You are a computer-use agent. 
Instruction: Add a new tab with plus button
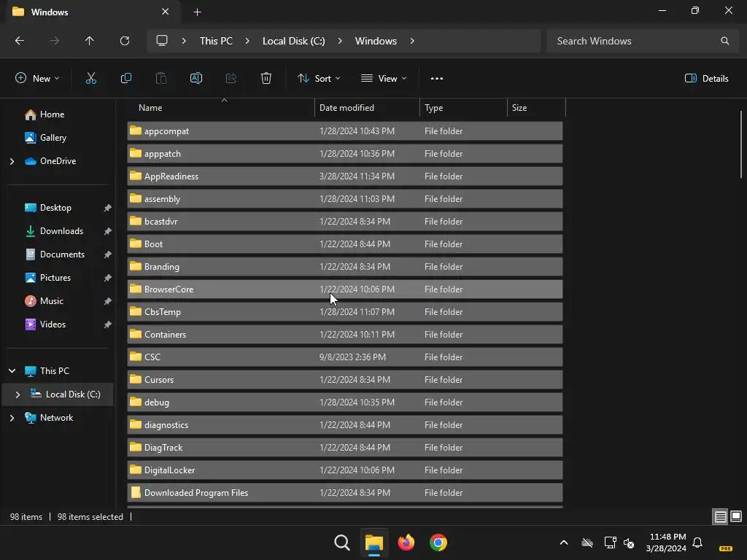pos(197,12)
